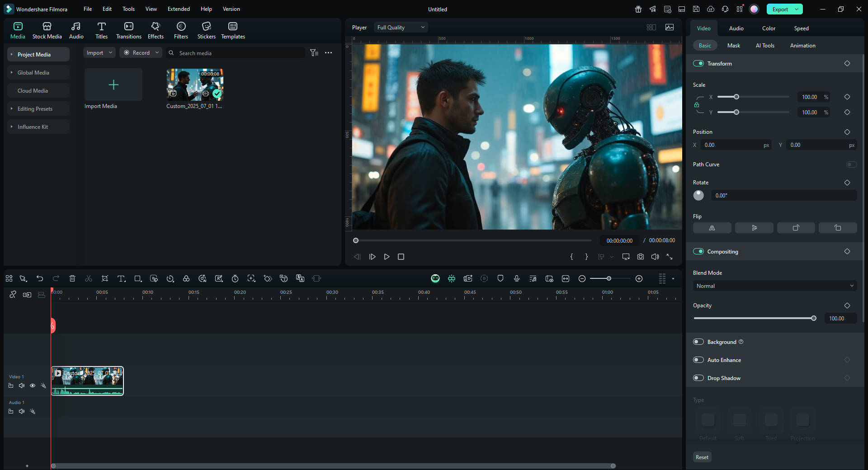Open the Filters panel
The image size is (868, 470).
click(181, 30)
